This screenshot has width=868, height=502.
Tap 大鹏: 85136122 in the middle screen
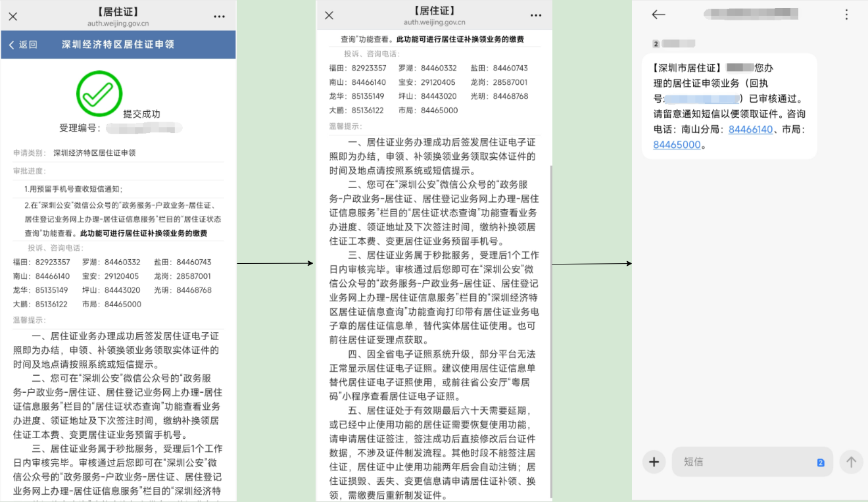[356, 111]
